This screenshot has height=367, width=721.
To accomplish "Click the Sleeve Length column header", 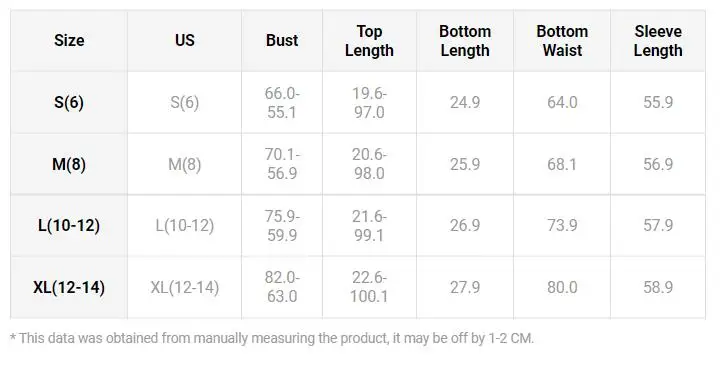I will [x=658, y=40].
